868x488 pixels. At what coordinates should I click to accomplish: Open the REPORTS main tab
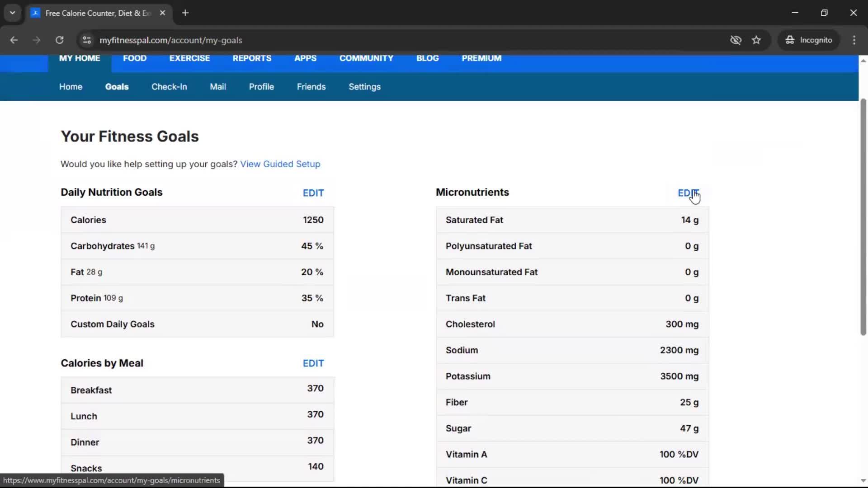[x=252, y=58]
